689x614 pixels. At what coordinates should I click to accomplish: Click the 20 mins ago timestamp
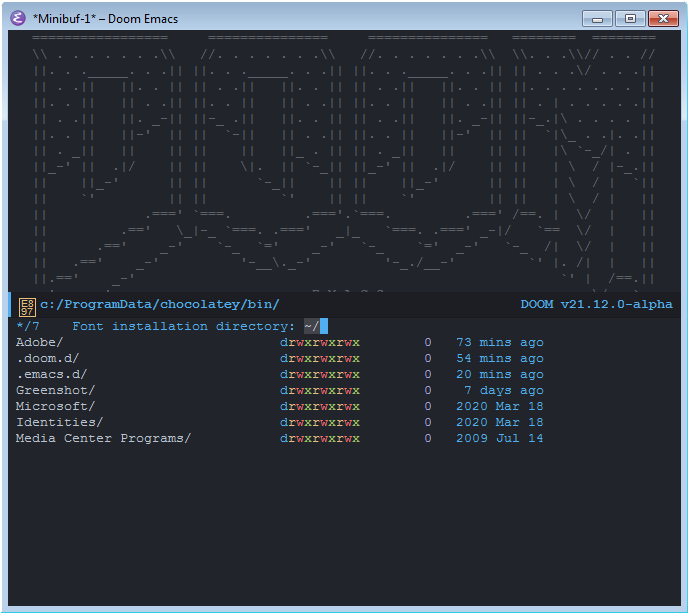[x=500, y=374]
